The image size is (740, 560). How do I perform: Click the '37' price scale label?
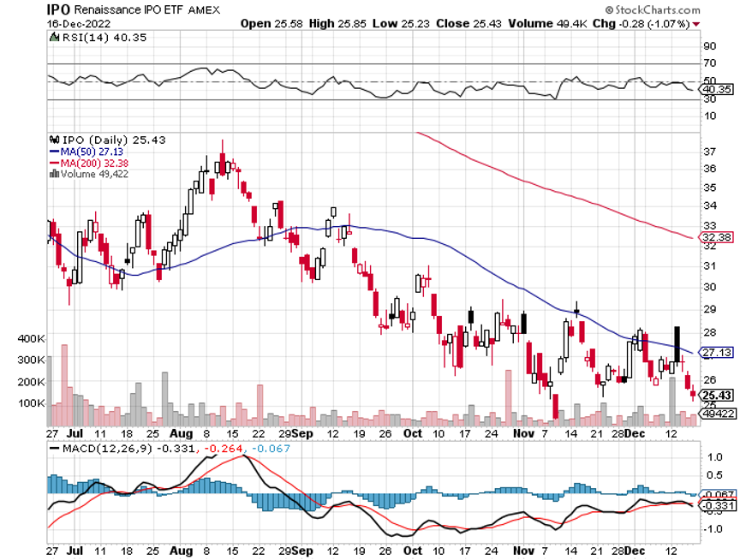pos(710,152)
